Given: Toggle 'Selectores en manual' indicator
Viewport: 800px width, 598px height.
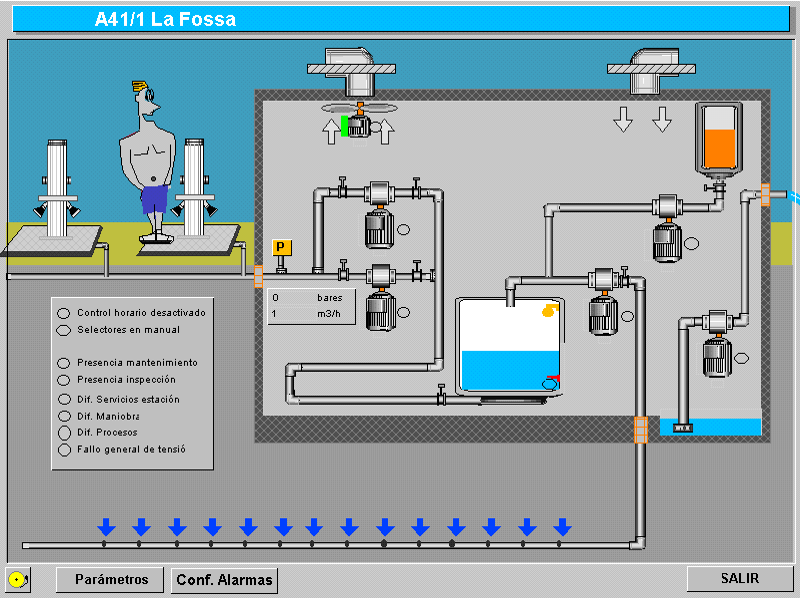Looking at the screenshot, I should click(x=64, y=330).
